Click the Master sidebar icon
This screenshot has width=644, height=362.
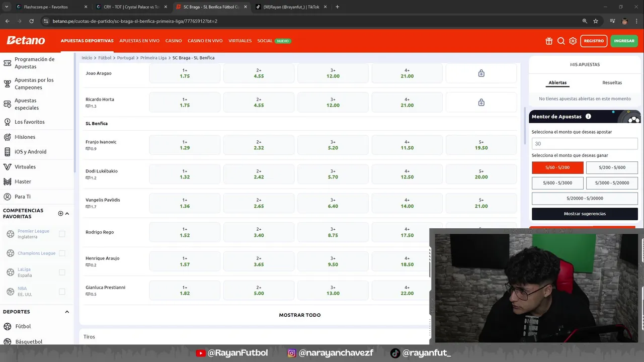tap(7, 182)
